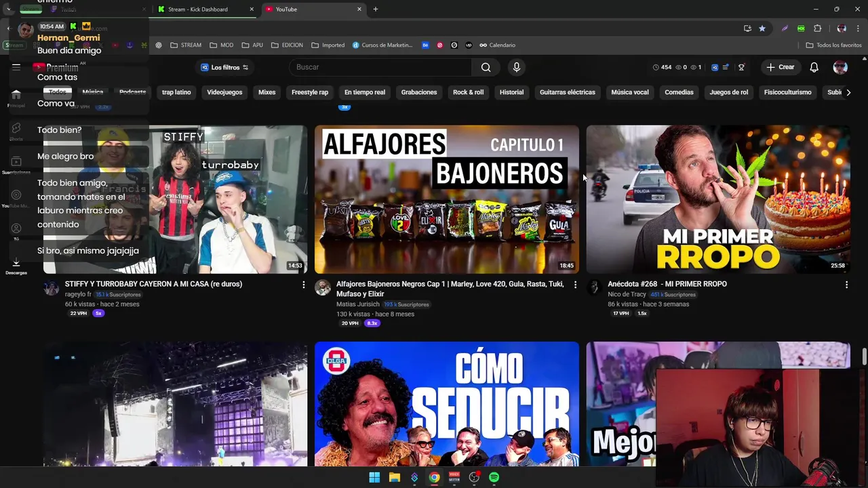This screenshot has height=488, width=868.
Task: Open Imported bookmarks folder
Action: 328,45
